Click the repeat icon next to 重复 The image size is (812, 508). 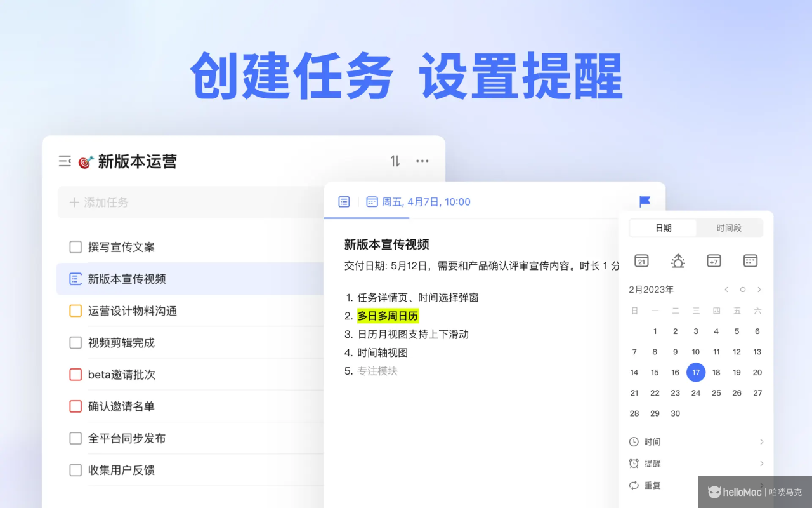coord(634,486)
